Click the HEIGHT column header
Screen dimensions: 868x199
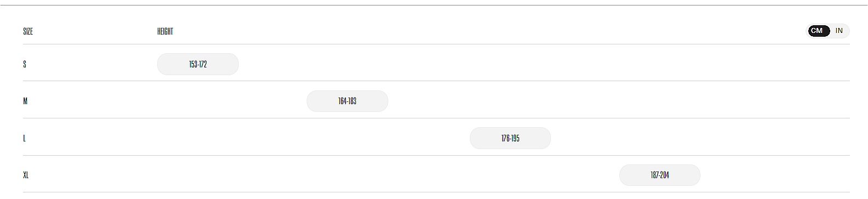(165, 31)
